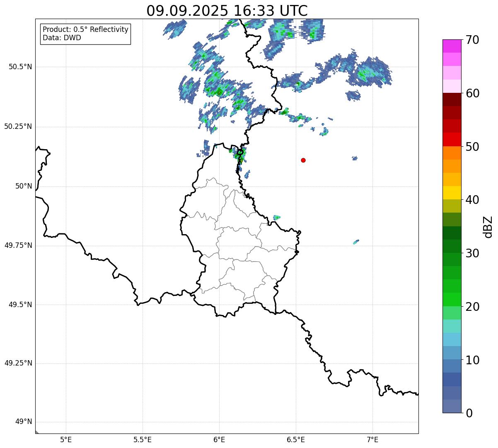Click the small blue echo east of the red dot
Viewport: 498px width, 448px height.
pyautogui.click(x=355, y=158)
